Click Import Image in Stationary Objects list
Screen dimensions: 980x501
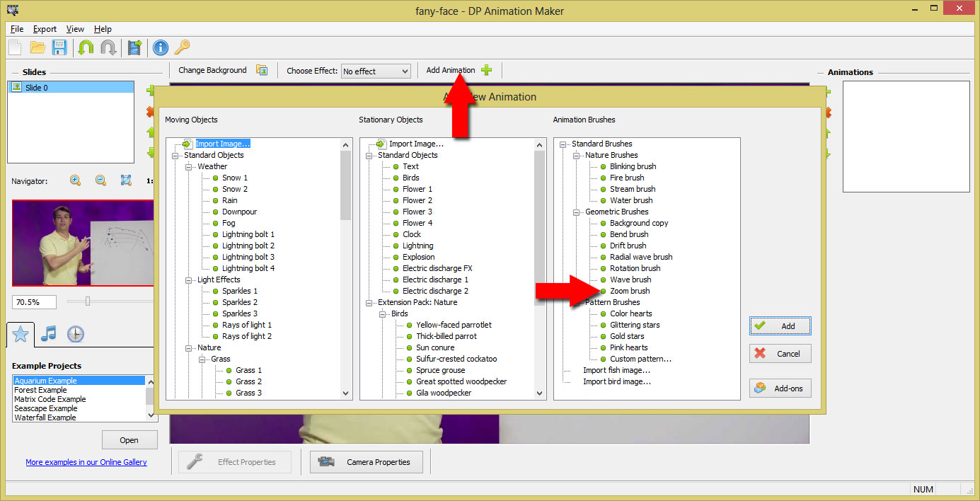(416, 144)
